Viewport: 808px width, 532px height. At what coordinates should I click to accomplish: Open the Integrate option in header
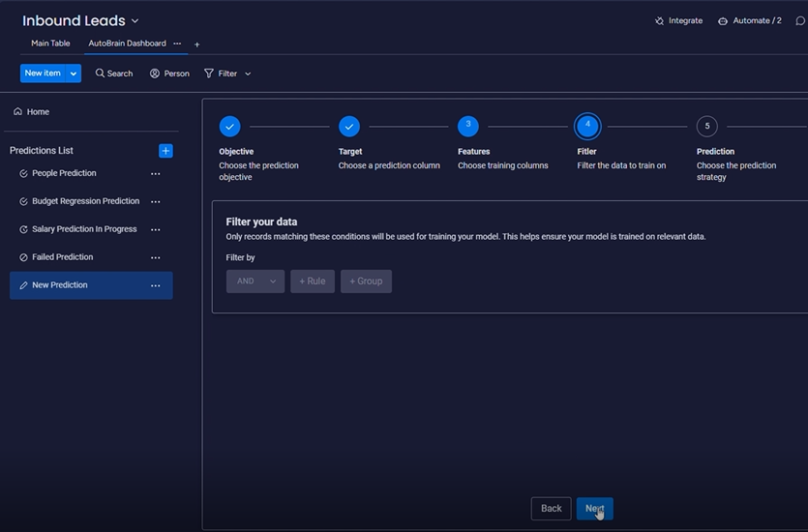click(678, 20)
